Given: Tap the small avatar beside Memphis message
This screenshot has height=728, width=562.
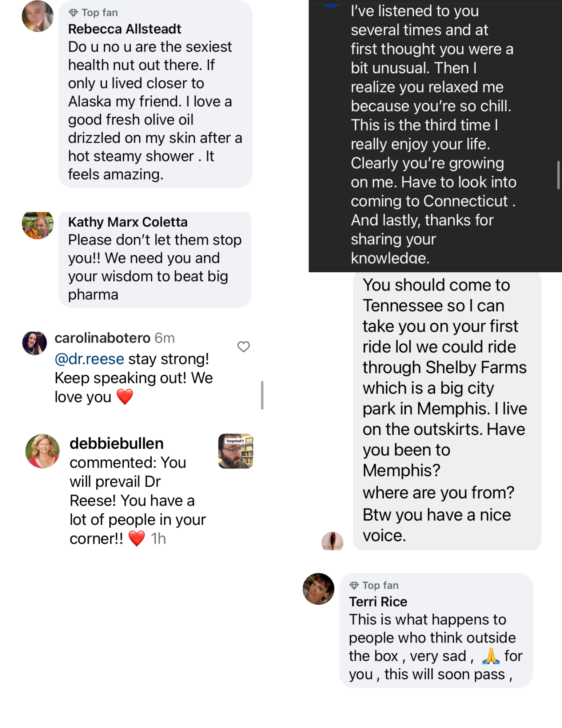Looking at the screenshot, I should [332, 541].
